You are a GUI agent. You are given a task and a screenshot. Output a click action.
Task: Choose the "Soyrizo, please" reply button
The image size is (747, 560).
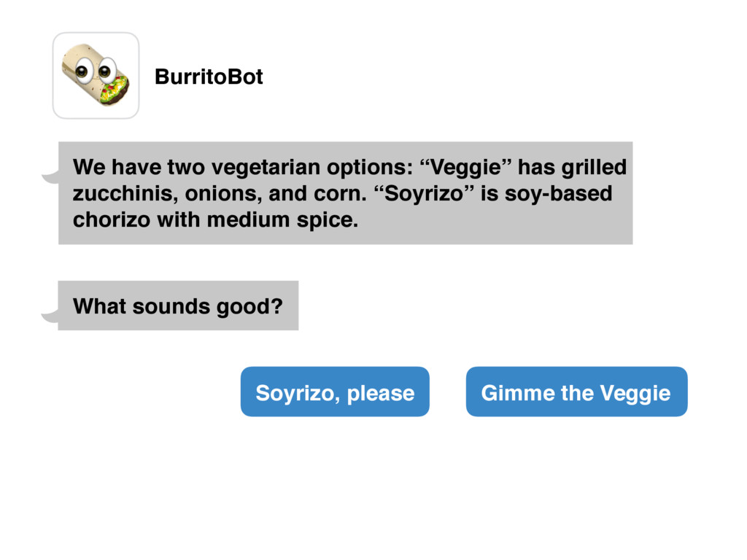click(335, 392)
